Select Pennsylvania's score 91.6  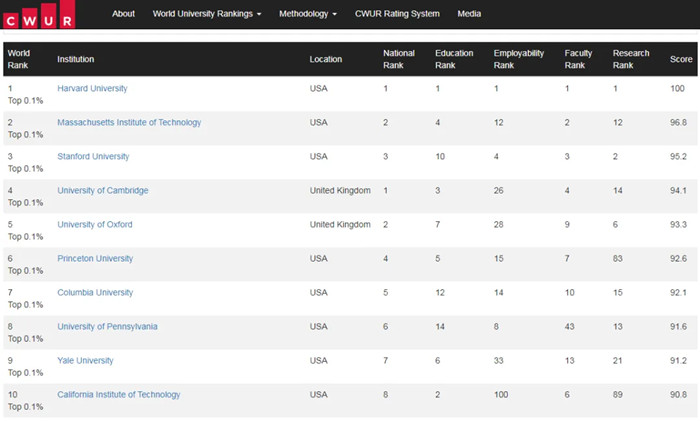678,326
